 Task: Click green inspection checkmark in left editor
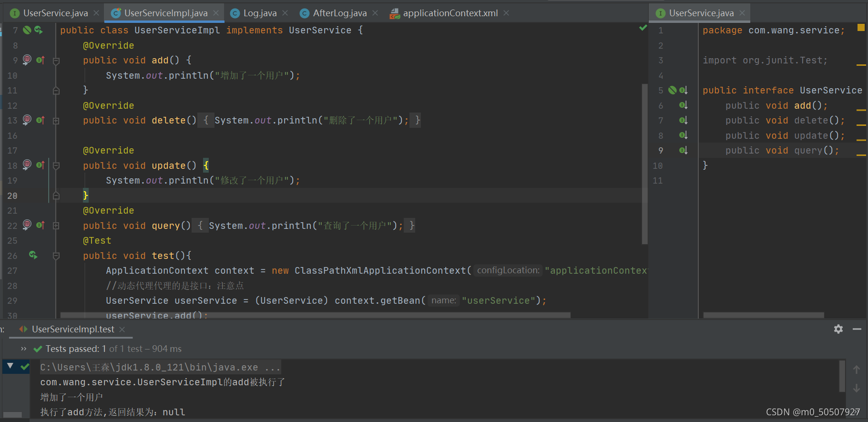pos(643,28)
